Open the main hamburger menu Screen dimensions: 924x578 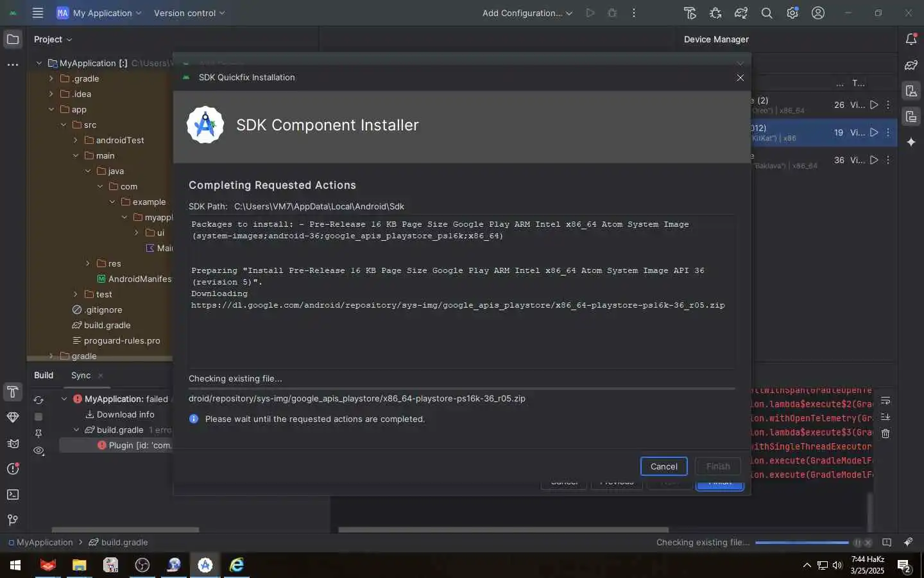click(x=38, y=13)
